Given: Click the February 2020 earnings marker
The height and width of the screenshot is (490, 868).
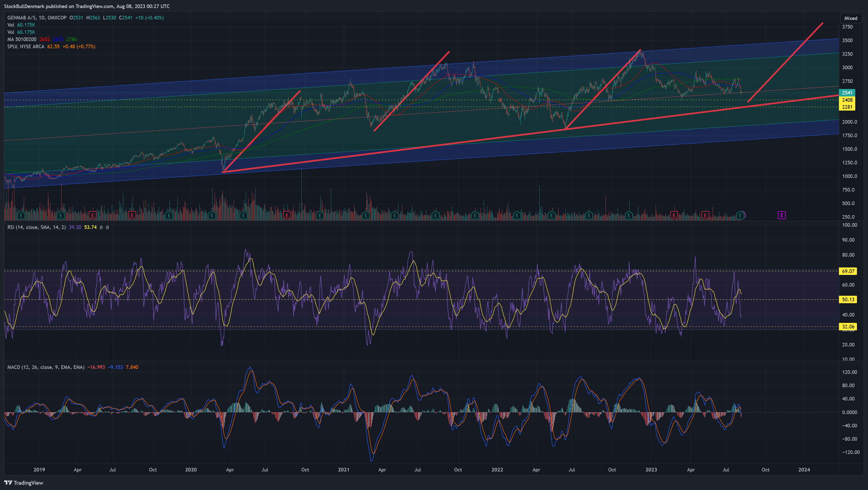Looking at the screenshot, I should pyautogui.click(x=212, y=215).
